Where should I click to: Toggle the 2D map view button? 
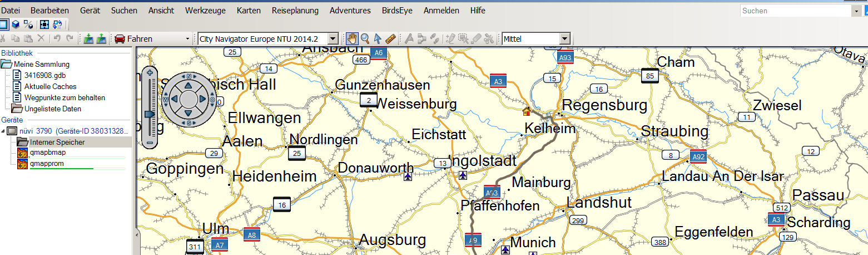[x=4, y=24]
